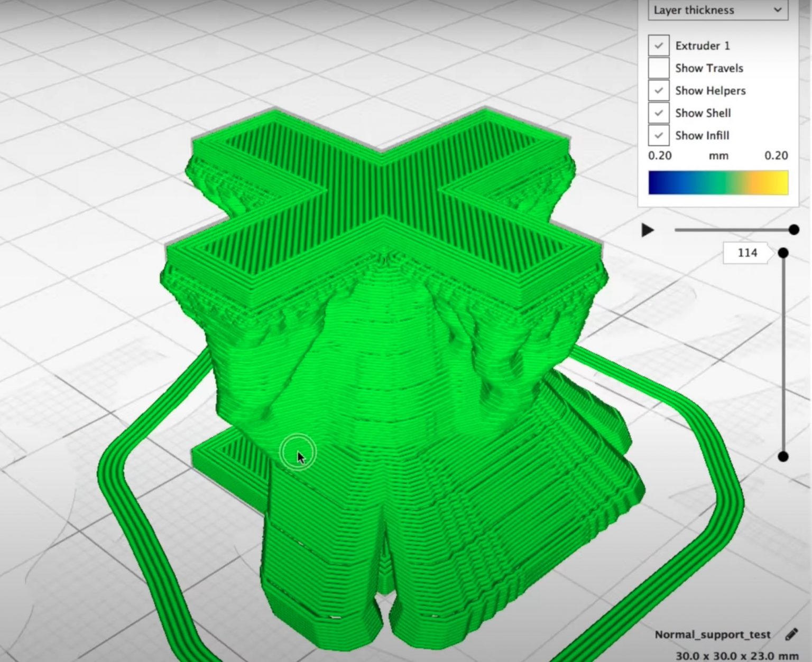812x662 pixels.
Task: Click the play triangle icon below the legend
Action: click(x=647, y=229)
